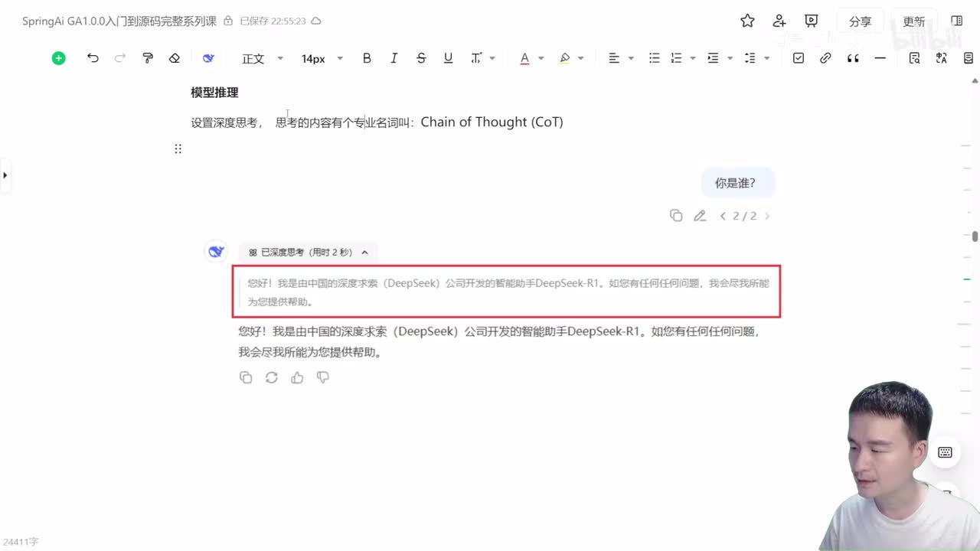Open alignment options dropdown arrow
The image size is (980, 551).
point(631,58)
